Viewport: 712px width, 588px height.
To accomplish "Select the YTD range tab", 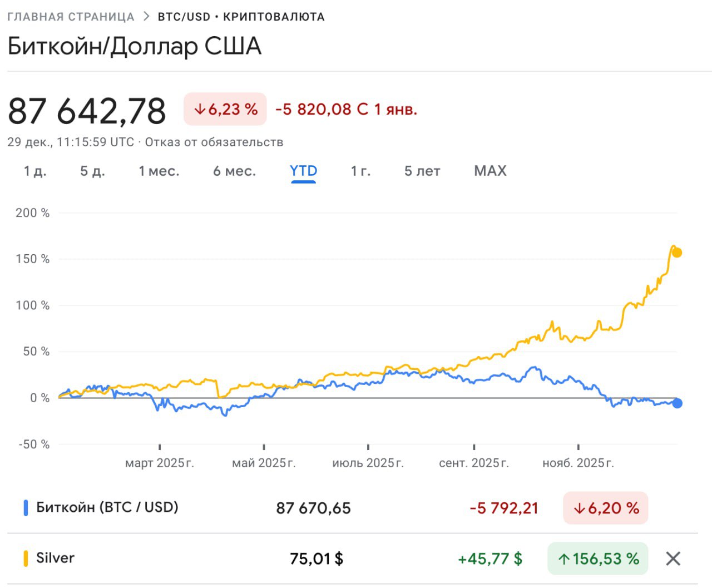I will pos(303,171).
